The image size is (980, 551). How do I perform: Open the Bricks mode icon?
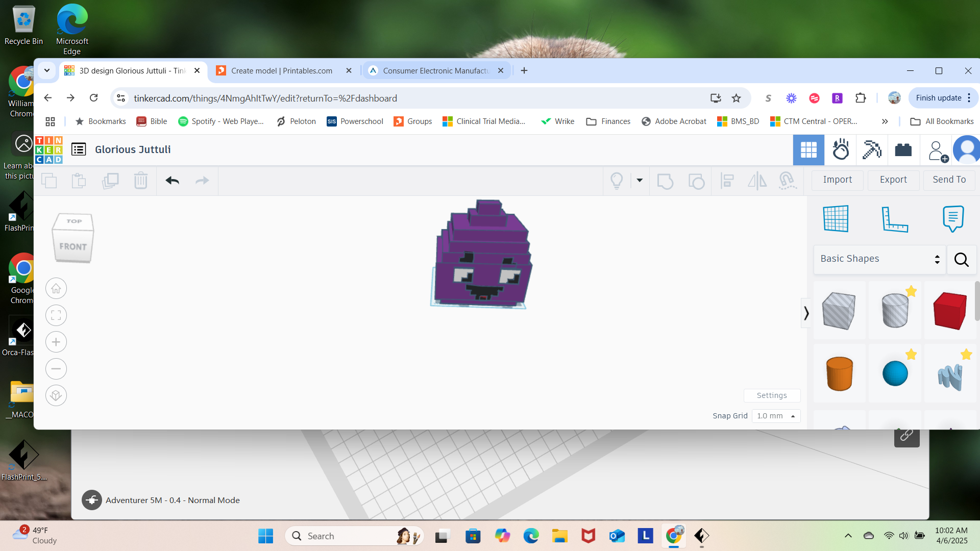[903, 150]
